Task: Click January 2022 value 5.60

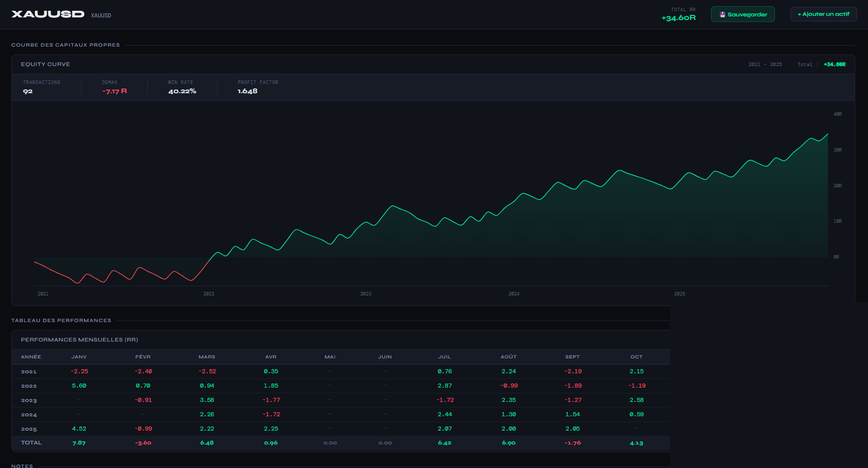Action: pos(79,386)
